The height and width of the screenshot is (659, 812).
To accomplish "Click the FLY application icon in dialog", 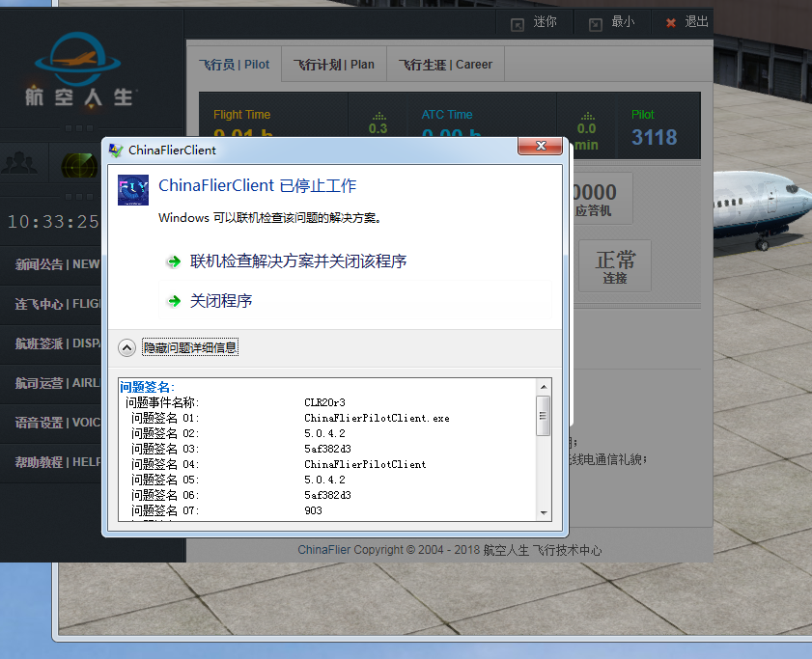I will 133,190.
